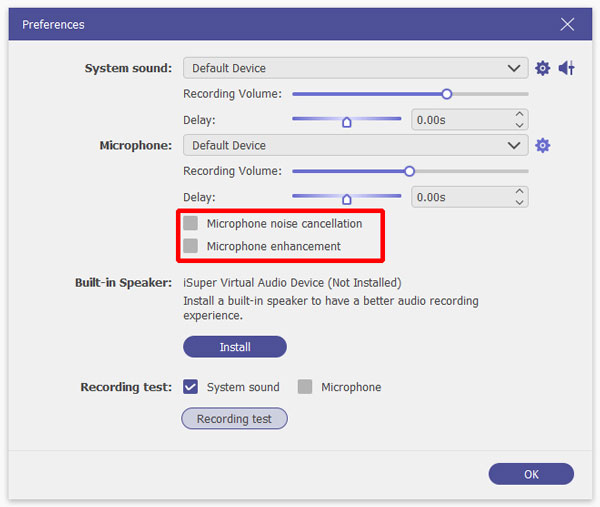The height and width of the screenshot is (507, 600).
Task: Expand Microphone device dropdown
Action: point(515,145)
